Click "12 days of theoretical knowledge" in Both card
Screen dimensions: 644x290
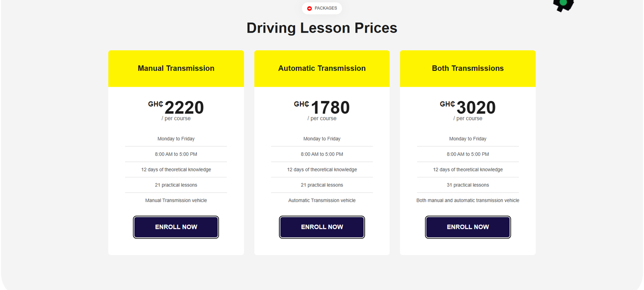(x=468, y=170)
